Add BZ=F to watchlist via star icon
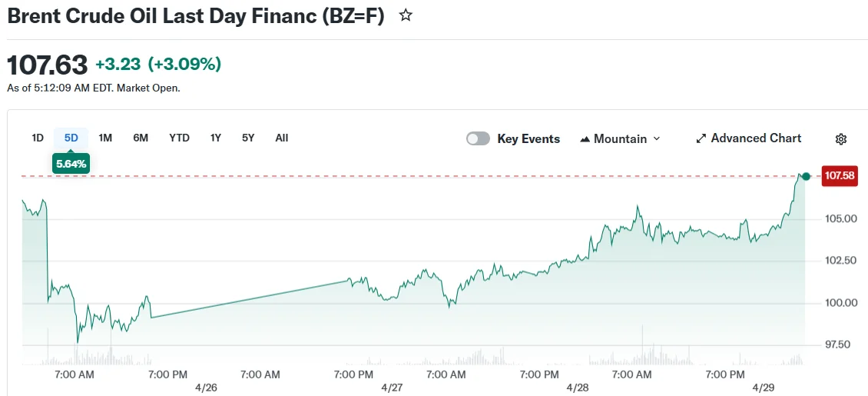 406,15
